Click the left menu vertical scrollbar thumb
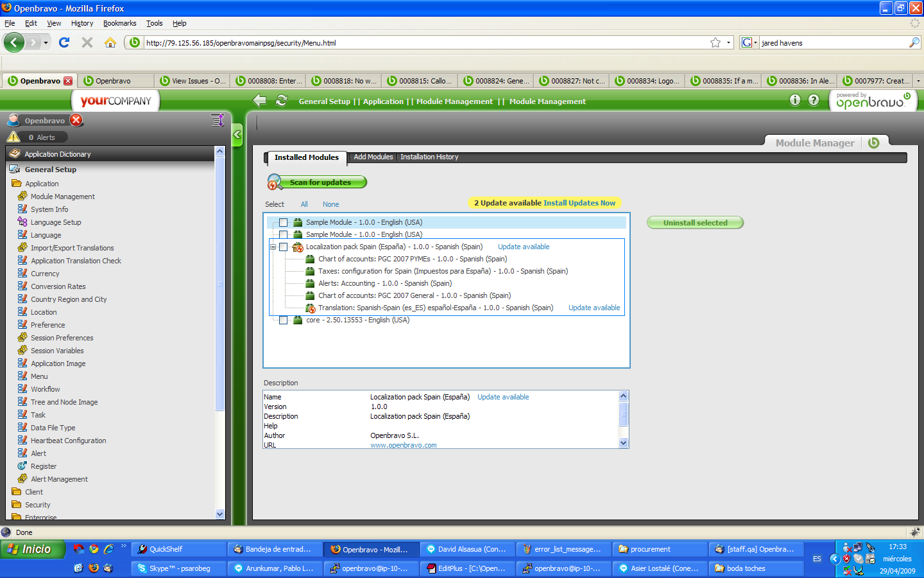 coord(220,283)
